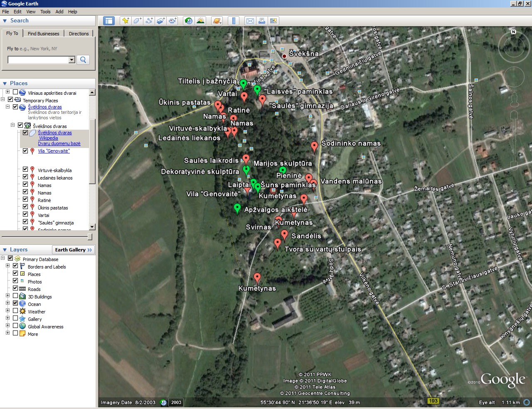Viewport: 532px width, 409px height.
Task: Enable the 3D Buildings layer
Action: coord(15,296)
